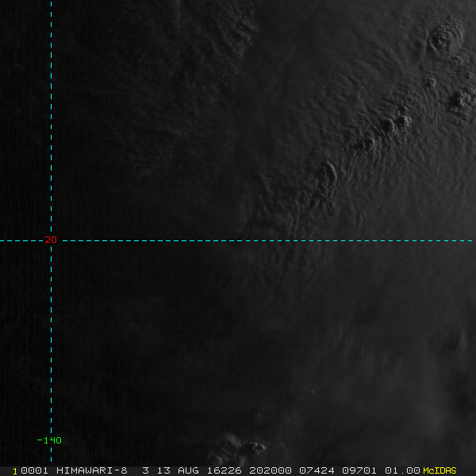Click the small round cloud below the large storm
Screen dimensions: 476x476
point(431,82)
